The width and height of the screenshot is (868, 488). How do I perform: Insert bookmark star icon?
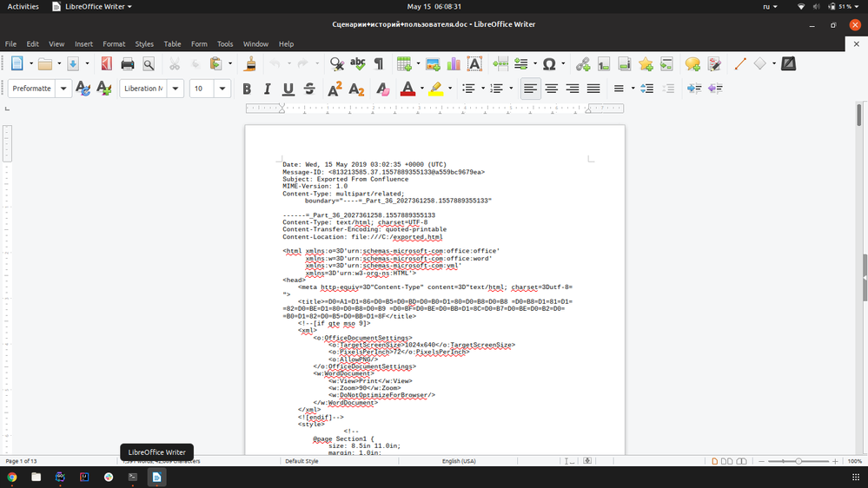click(646, 64)
